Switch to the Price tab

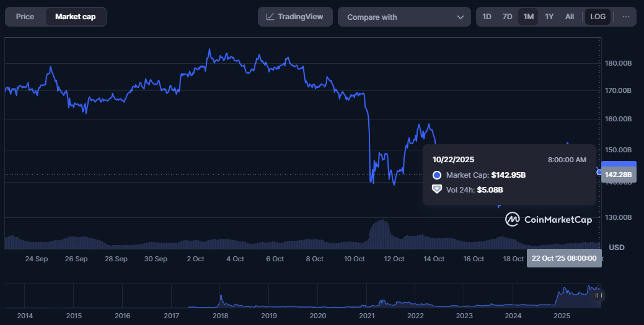click(x=25, y=17)
